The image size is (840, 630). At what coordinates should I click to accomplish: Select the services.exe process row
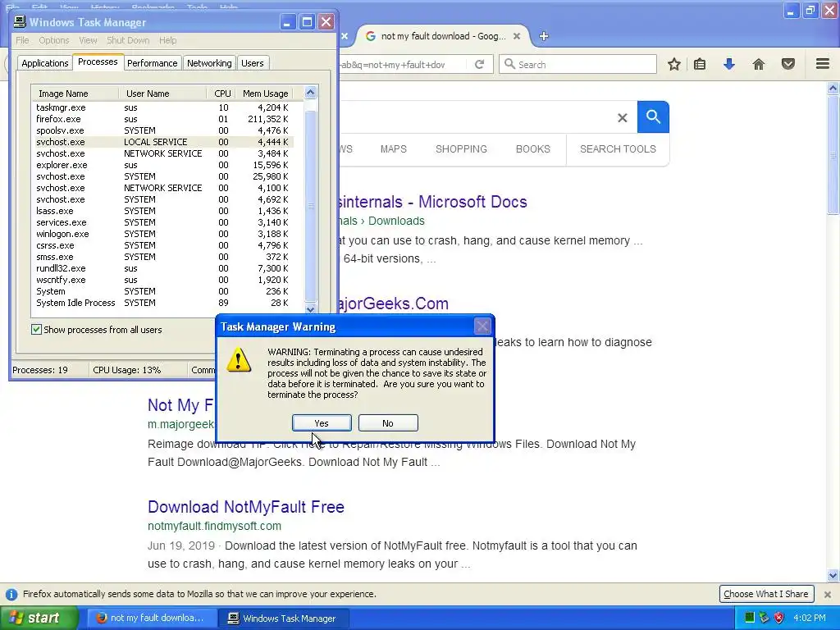(162, 222)
